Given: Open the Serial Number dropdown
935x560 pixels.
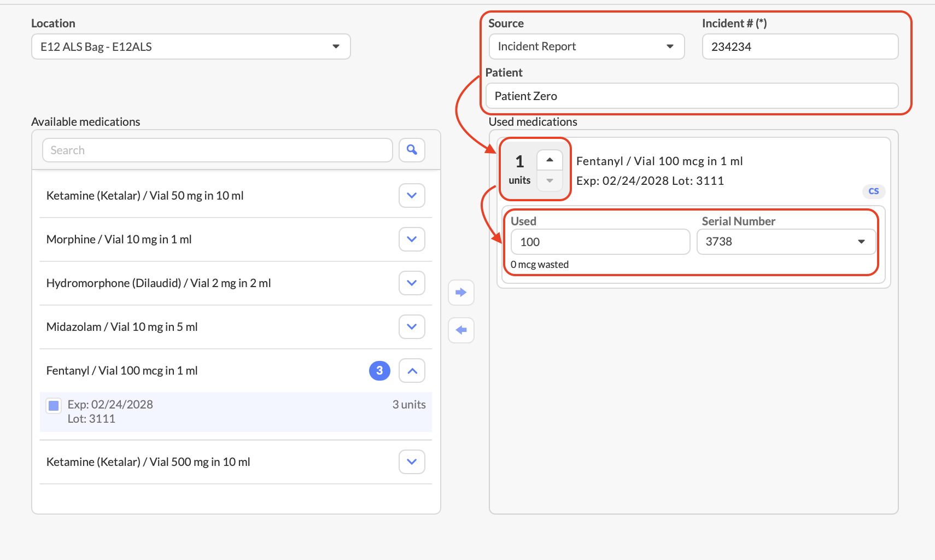Looking at the screenshot, I should pyautogui.click(x=786, y=242).
